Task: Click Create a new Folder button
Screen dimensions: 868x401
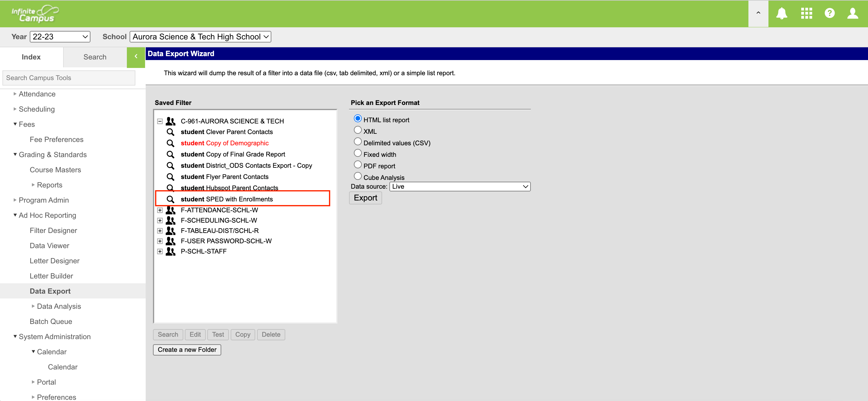Action: pos(187,350)
